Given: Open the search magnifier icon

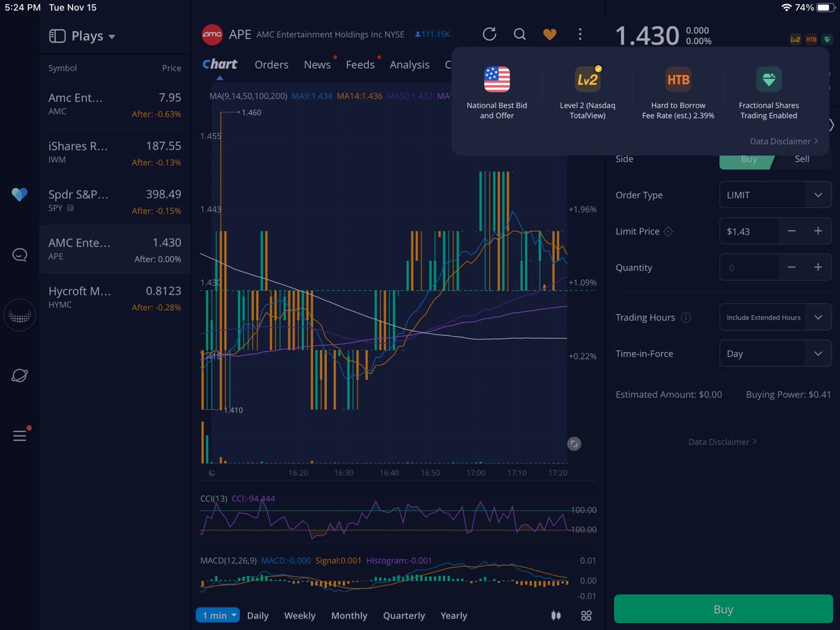Looking at the screenshot, I should [519, 34].
